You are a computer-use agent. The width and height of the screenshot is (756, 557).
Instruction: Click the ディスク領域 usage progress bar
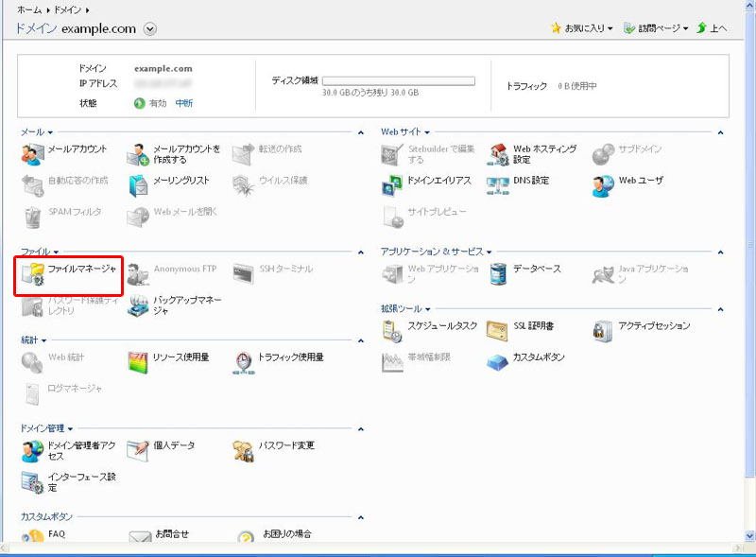click(398, 80)
